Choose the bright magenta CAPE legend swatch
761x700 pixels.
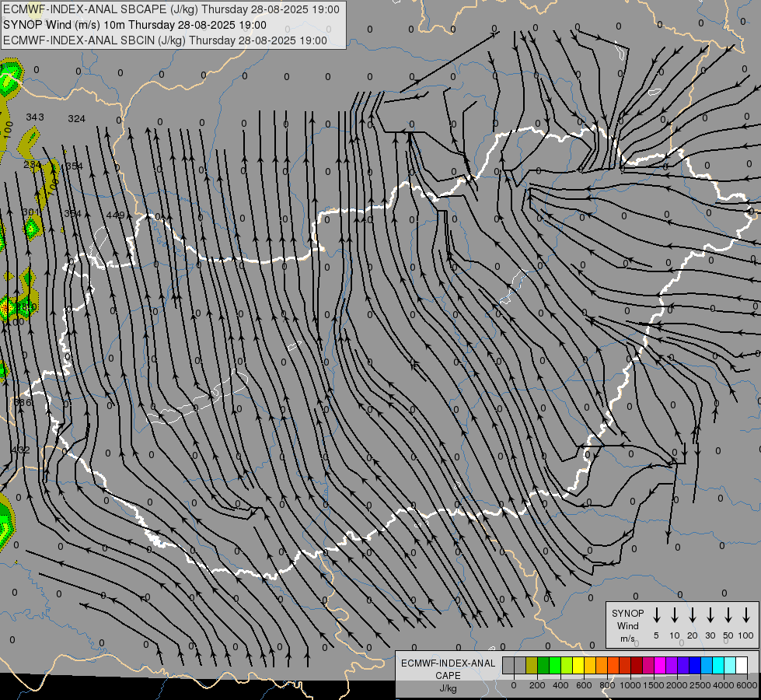click(660, 666)
